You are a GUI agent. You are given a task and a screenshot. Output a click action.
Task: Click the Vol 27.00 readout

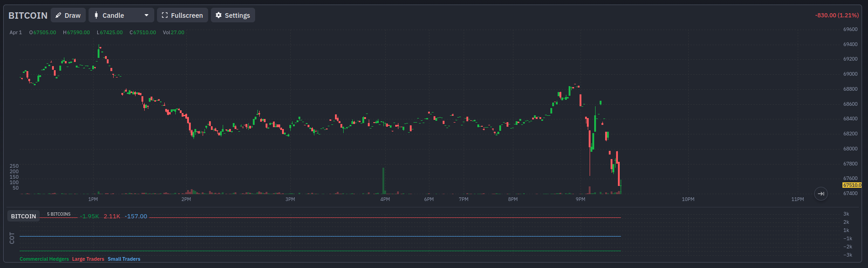(x=173, y=32)
